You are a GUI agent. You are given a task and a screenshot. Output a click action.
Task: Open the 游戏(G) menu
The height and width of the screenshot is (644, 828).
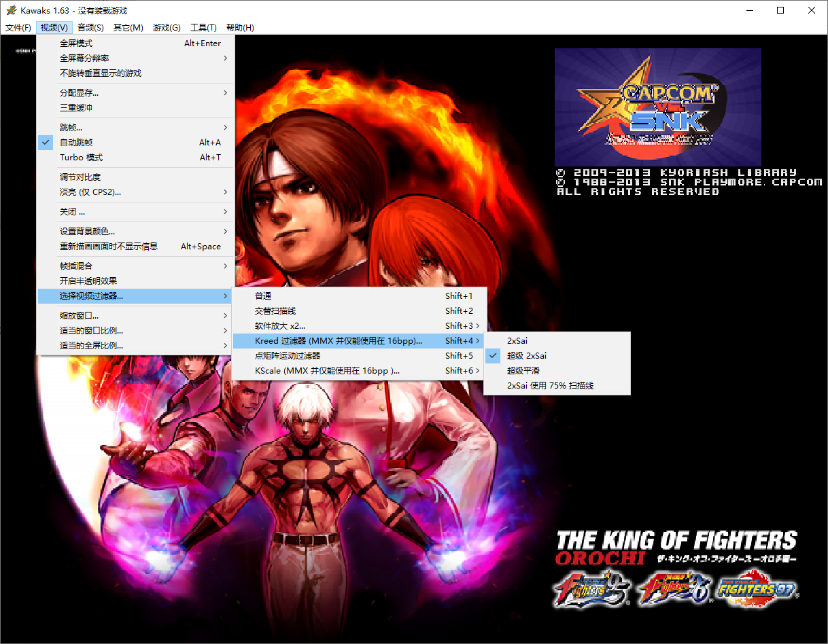click(x=167, y=28)
